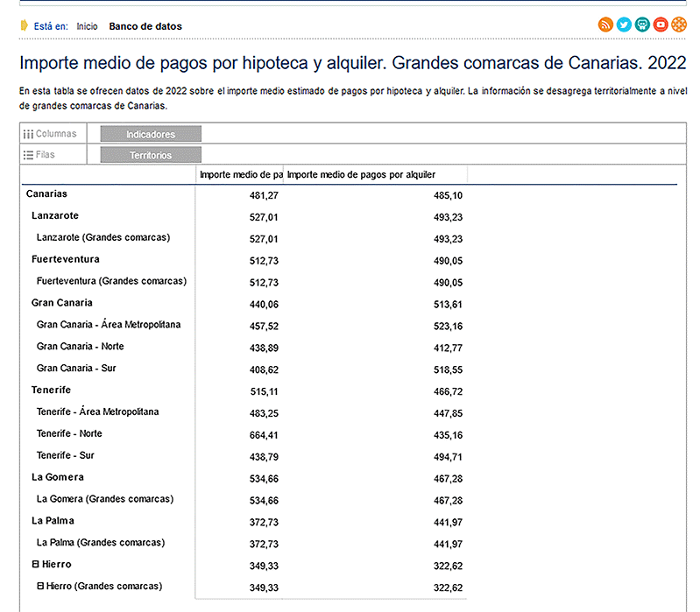Click the truncated hipoteca column header
Image resolution: width=700 pixels, height=612 pixels.
pos(241,174)
